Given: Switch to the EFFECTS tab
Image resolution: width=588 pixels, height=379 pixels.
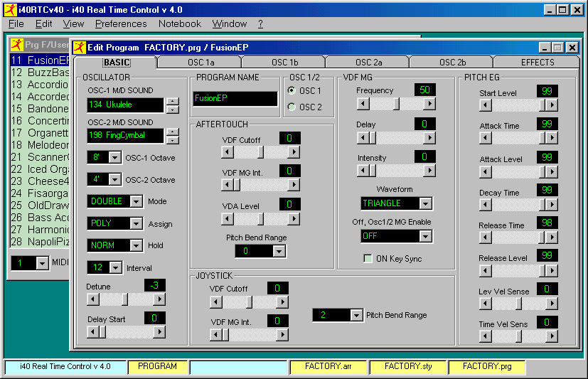Looking at the screenshot, I should pos(537,63).
